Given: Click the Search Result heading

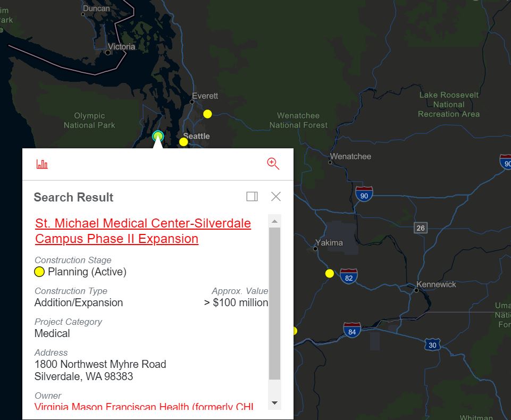Looking at the screenshot, I should click(74, 197).
